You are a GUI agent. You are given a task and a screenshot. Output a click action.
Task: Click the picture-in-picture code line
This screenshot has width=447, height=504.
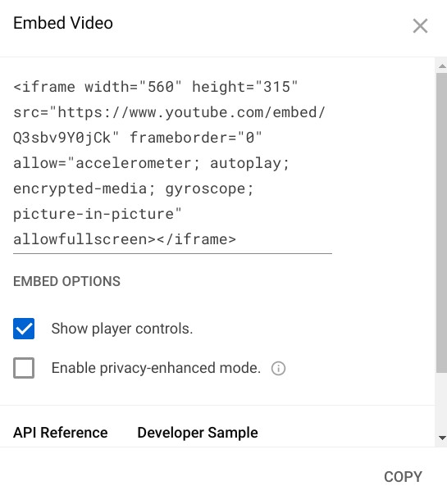[x=98, y=214]
